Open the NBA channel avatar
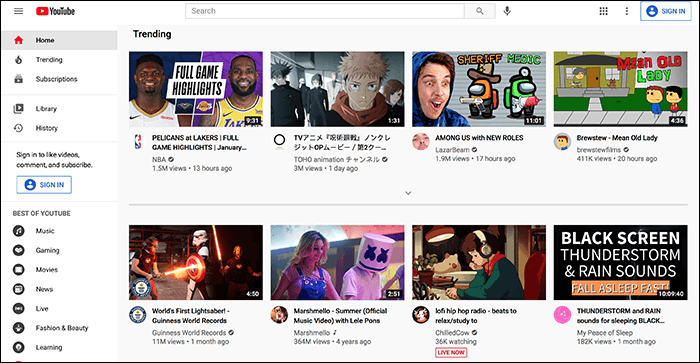Image resolution: width=700 pixels, height=363 pixels. click(x=138, y=142)
